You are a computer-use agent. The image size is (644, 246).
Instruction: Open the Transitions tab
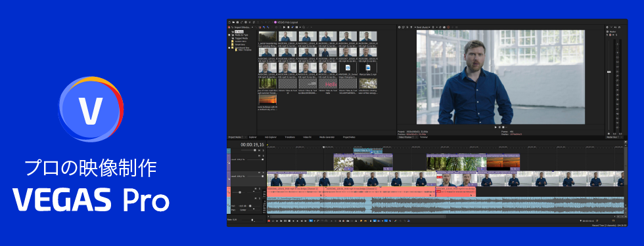290,137
